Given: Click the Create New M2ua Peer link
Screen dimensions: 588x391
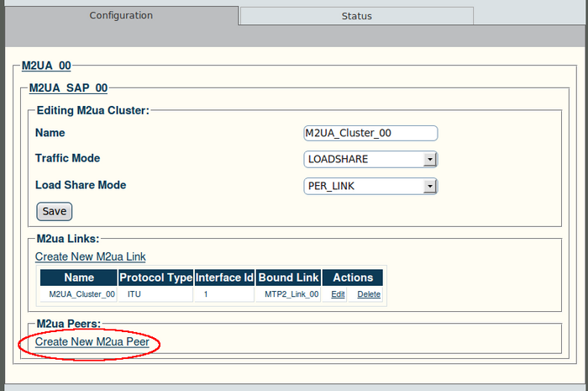Looking at the screenshot, I should pyautogui.click(x=92, y=342).
